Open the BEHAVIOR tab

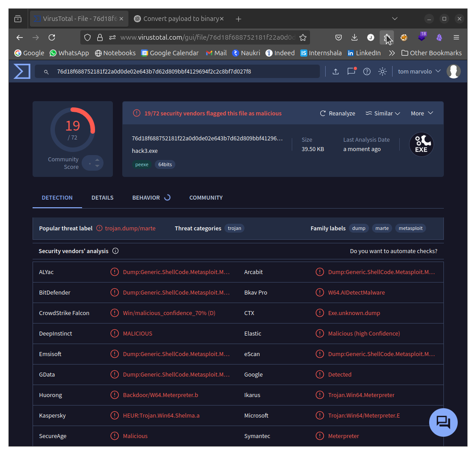point(151,198)
